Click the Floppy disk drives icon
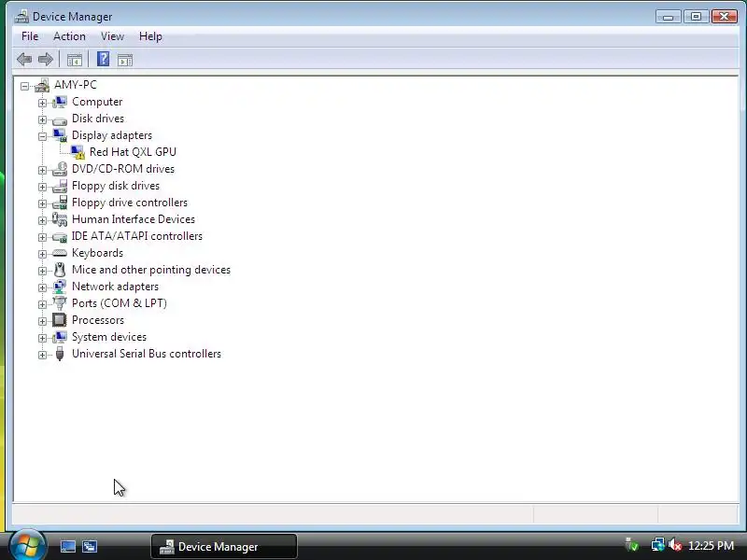Screen dimensions: 747x560 click(60, 186)
